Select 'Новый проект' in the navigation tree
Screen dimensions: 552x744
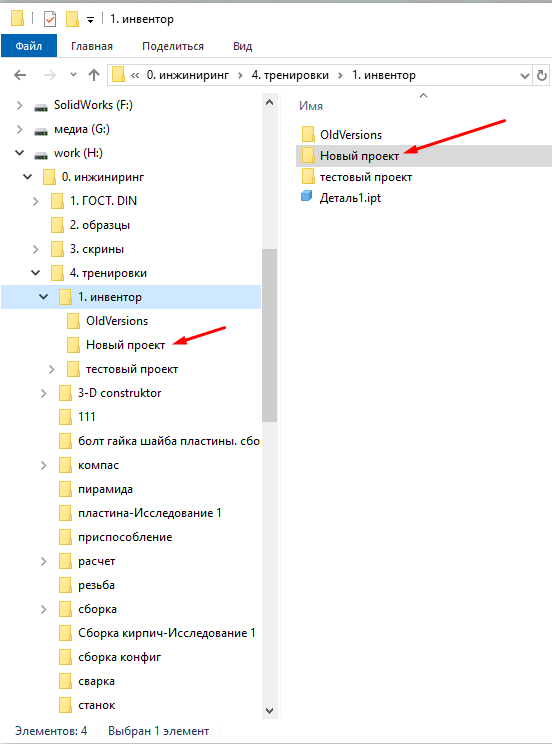pyautogui.click(x=126, y=345)
